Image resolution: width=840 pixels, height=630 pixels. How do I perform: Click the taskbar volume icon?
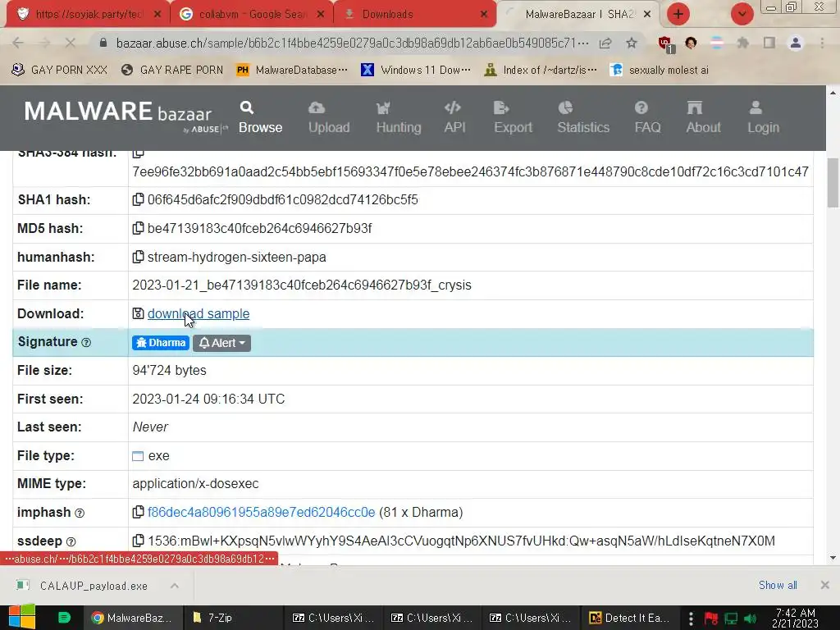tap(750, 619)
